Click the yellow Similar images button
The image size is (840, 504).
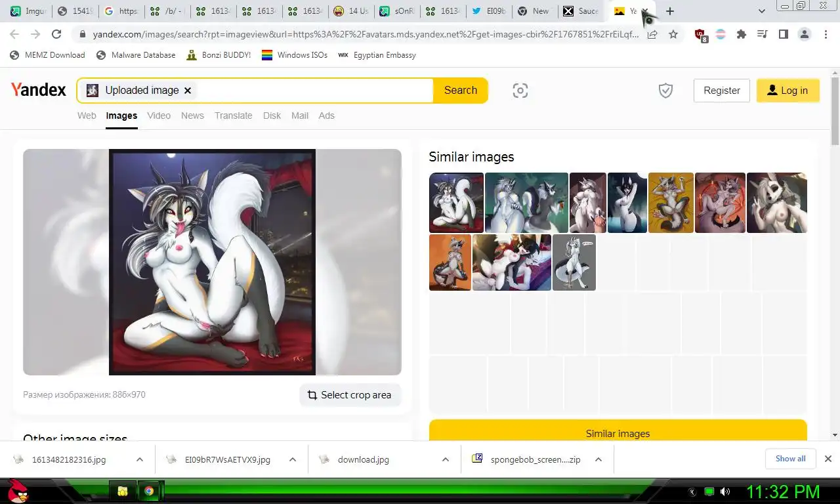[x=618, y=433]
